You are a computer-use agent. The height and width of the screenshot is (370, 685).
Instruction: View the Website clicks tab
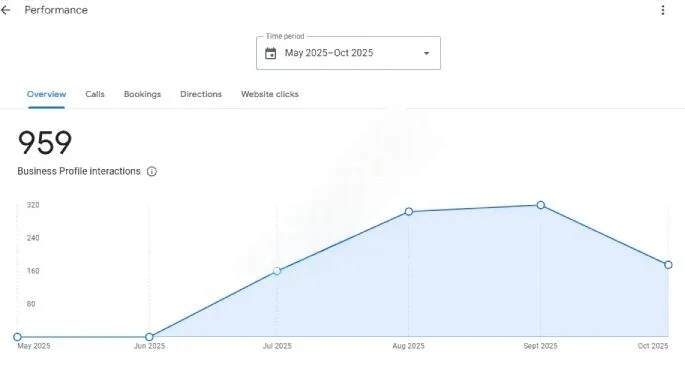[270, 94]
